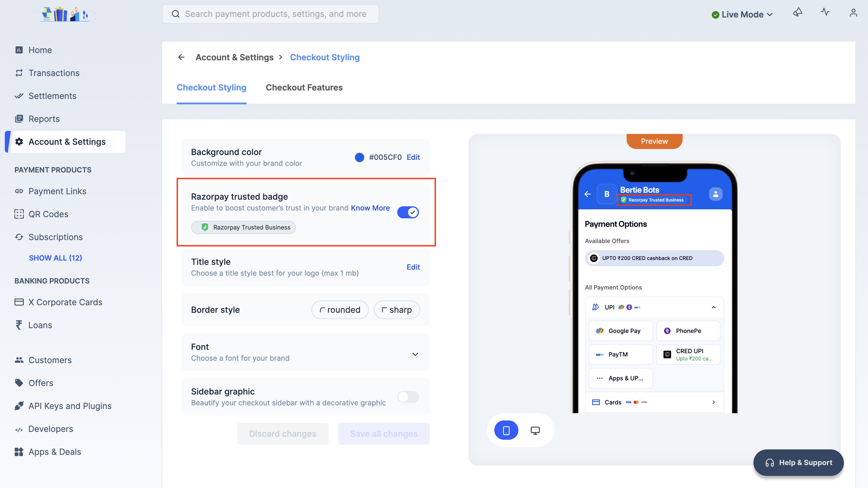868x488 pixels.
Task: Click the CRED cashback offer banner
Action: click(654, 258)
